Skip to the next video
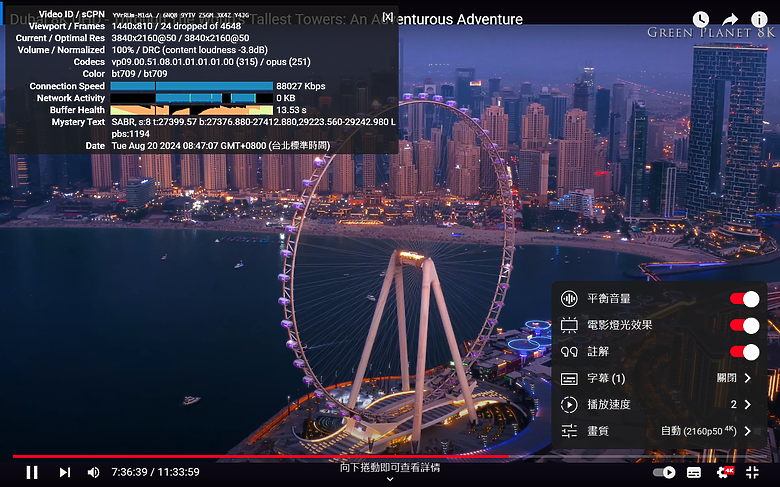The height and width of the screenshot is (487, 780). 65,472
